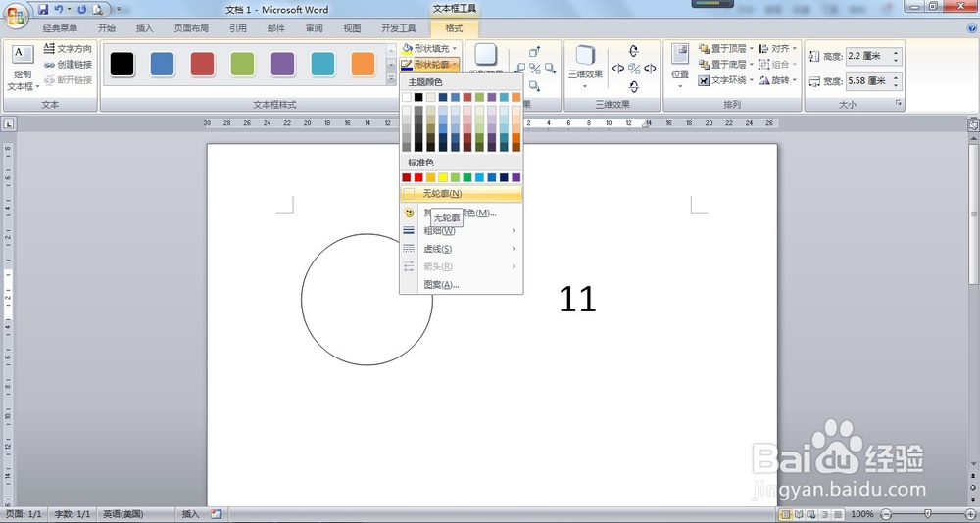Expand the quick access toolbar customize arrow

coord(119,10)
